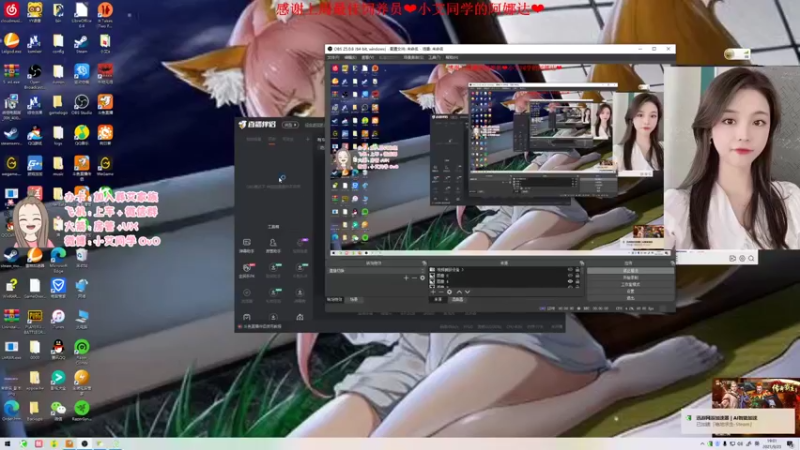Launch YY语音 desktop shortcut
Image resolution: width=800 pixels, height=450 pixels.
(35, 12)
